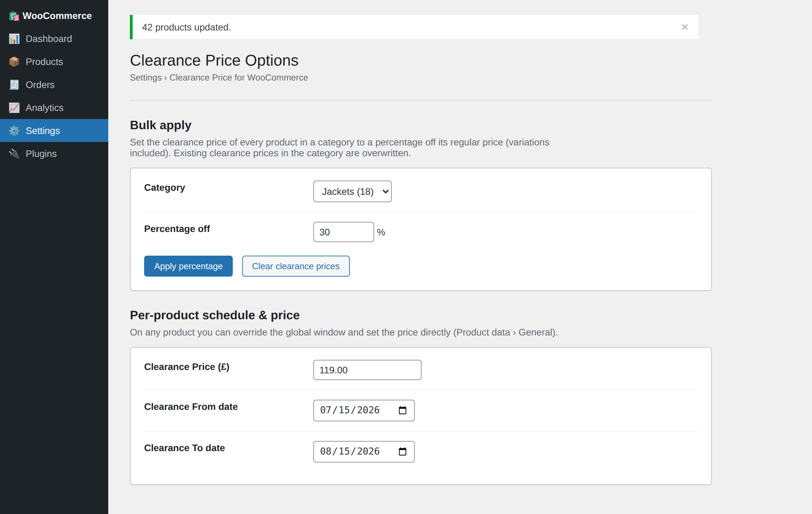Go to Products in sidebar
812x514 pixels.
click(x=54, y=62)
